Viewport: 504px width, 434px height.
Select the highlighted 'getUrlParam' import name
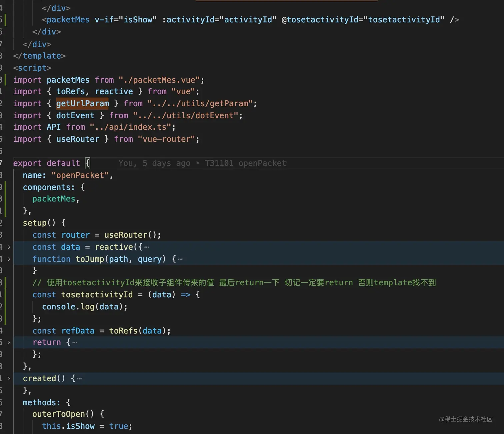point(83,103)
